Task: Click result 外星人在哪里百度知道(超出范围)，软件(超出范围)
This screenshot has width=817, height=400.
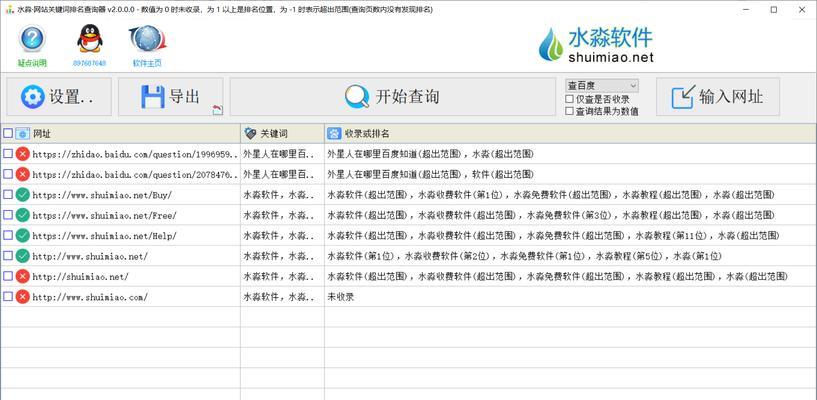Action: 430,174
